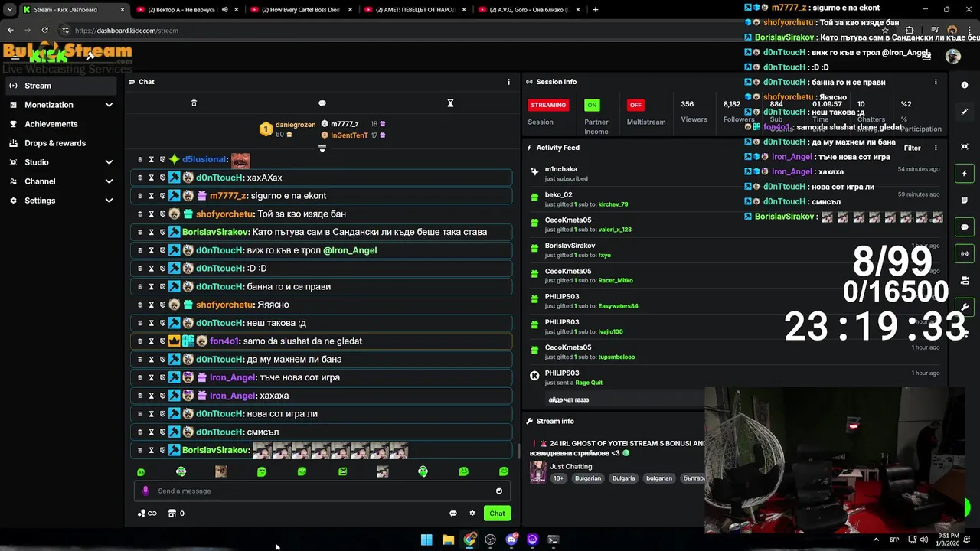Viewport: 980px width, 551px height.
Task: Click the Just Chatting category name
Action: tap(571, 466)
